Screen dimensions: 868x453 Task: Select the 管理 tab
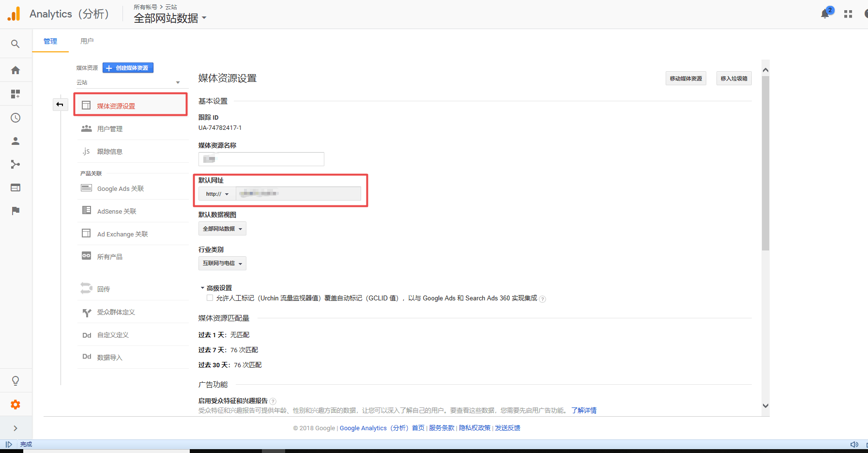[50, 41]
